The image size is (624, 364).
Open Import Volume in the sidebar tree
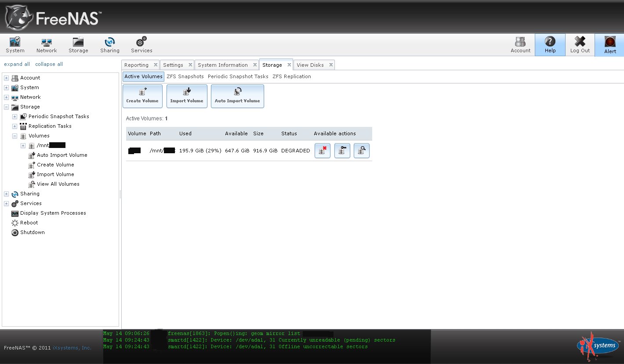click(x=55, y=174)
